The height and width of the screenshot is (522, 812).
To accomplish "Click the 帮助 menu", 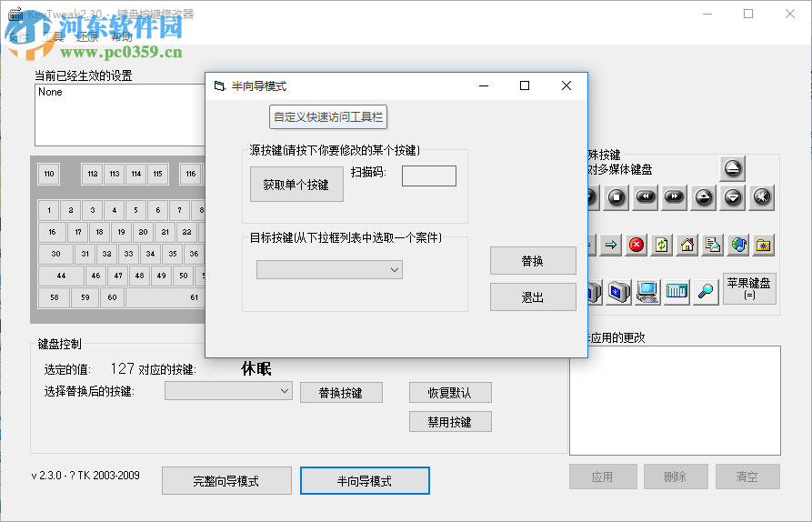I will 122,36.
